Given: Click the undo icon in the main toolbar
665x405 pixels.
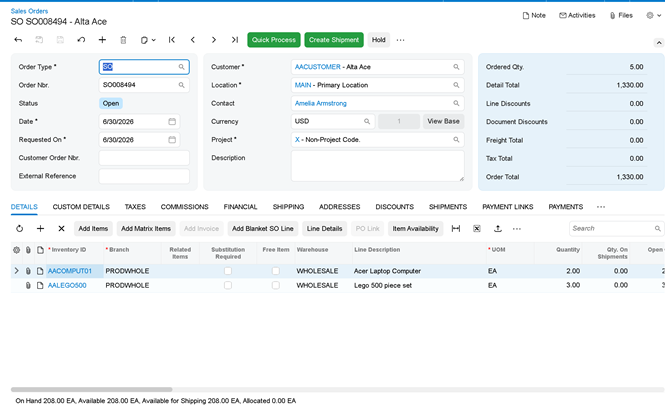Looking at the screenshot, I should pos(81,40).
